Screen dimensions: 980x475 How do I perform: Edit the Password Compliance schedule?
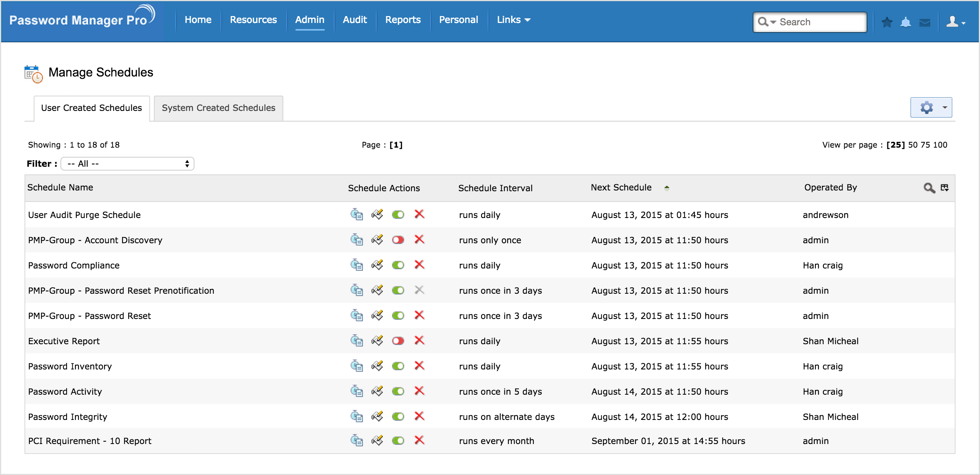pos(377,265)
